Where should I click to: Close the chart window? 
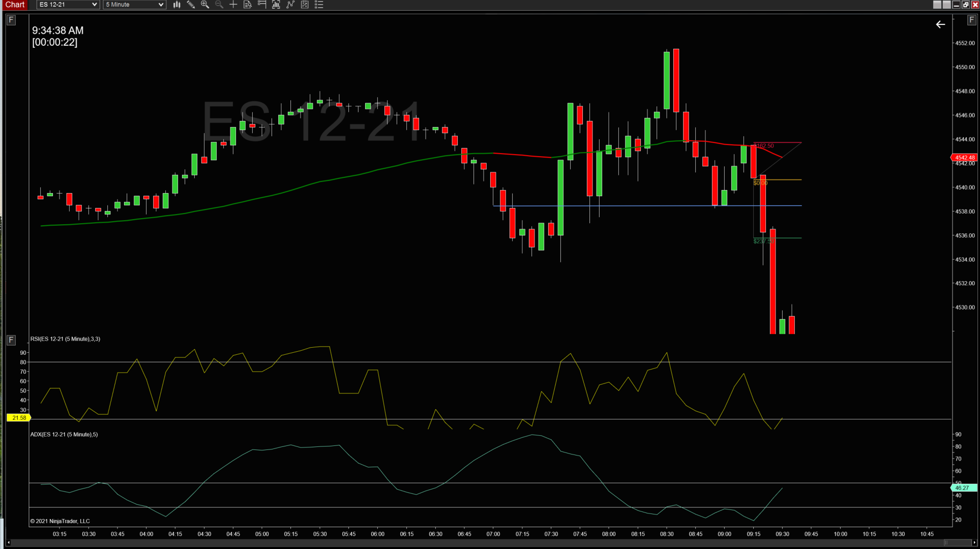pos(975,5)
